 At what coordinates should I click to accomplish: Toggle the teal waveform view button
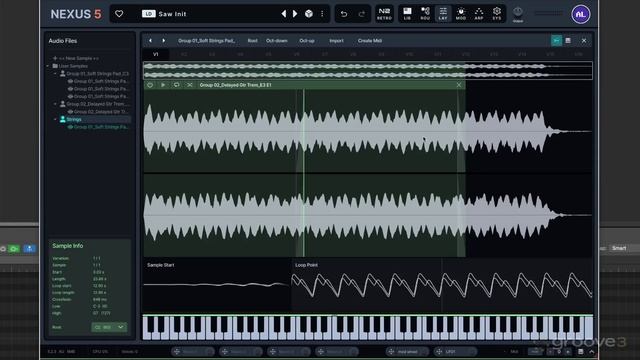pos(556,40)
